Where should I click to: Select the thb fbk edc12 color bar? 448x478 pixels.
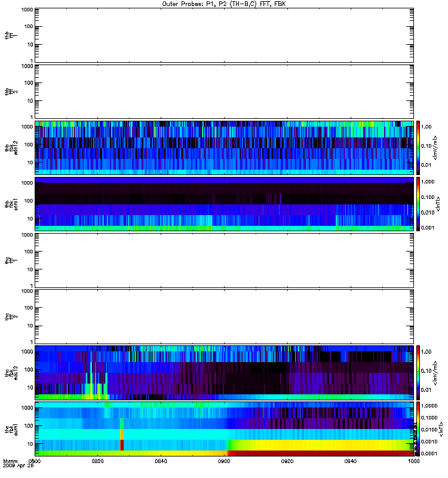click(418, 148)
